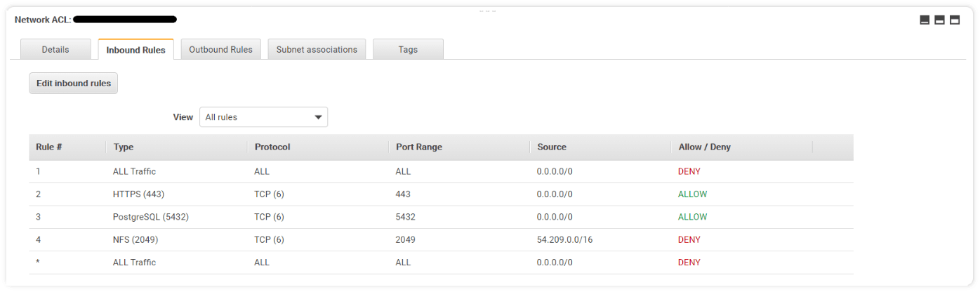The width and height of the screenshot is (980, 292).
Task: Click the Port Range column header
Action: [x=419, y=147]
